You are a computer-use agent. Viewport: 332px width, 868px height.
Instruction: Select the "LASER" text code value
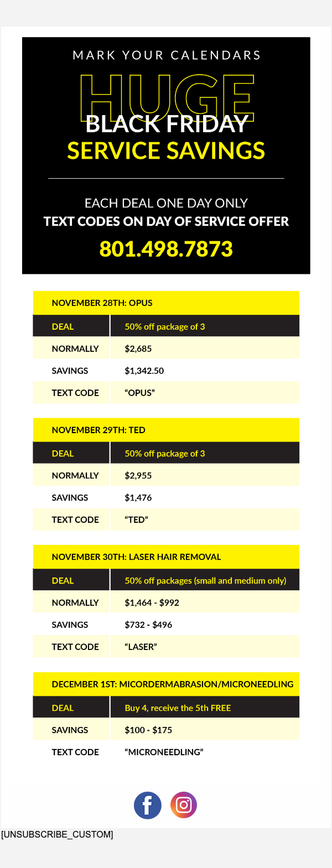pyautogui.click(x=141, y=647)
